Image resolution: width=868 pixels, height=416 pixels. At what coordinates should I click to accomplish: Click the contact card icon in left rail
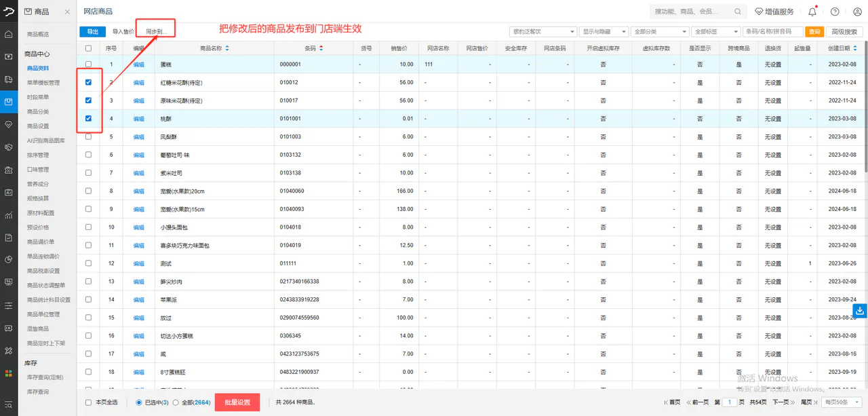9,192
